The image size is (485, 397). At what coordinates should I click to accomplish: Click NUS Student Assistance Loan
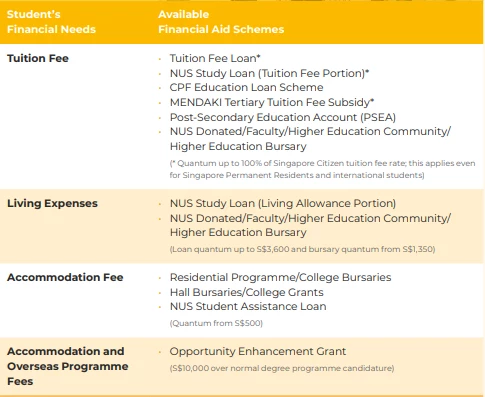(248, 306)
